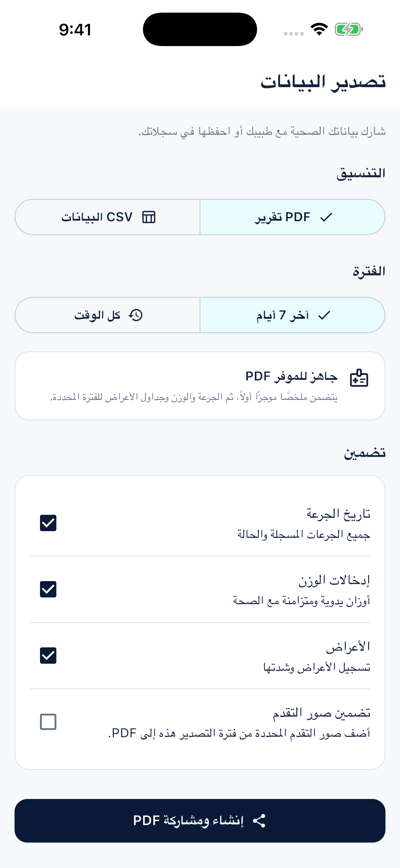Uncheck the تاريخ الجرعة checkbox
Image resolution: width=400 pixels, height=868 pixels.
pos(48,523)
